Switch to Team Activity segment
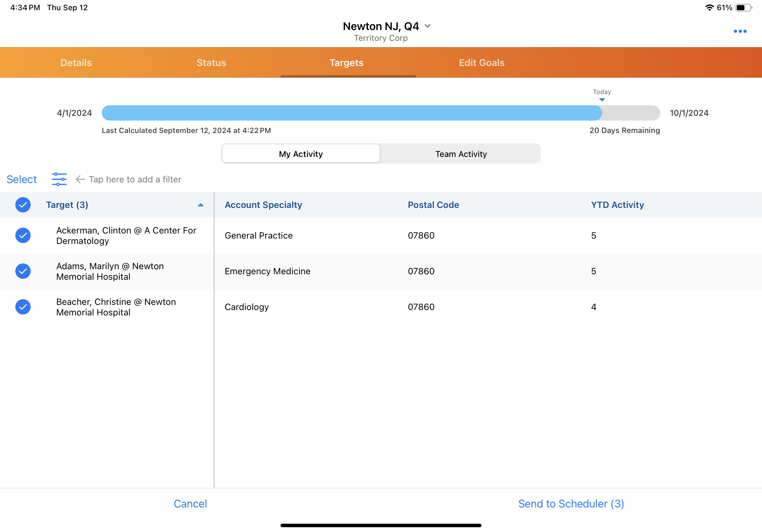This screenshot has height=532, width=762. click(x=461, y=154)
